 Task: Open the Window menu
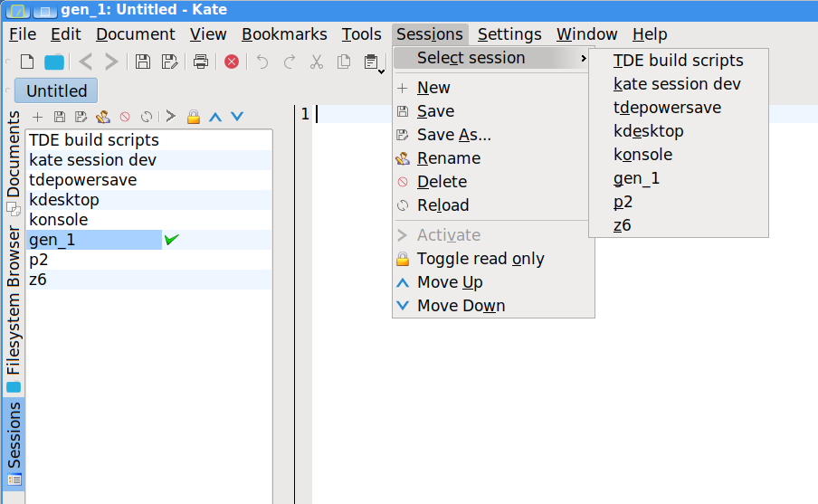[x=587, y=34]
